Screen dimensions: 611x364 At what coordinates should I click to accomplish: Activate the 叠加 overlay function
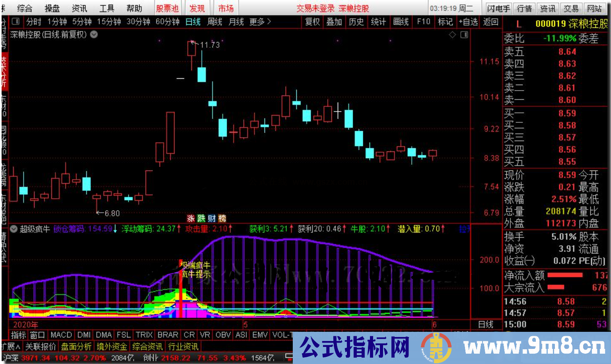tap(334, 23)
